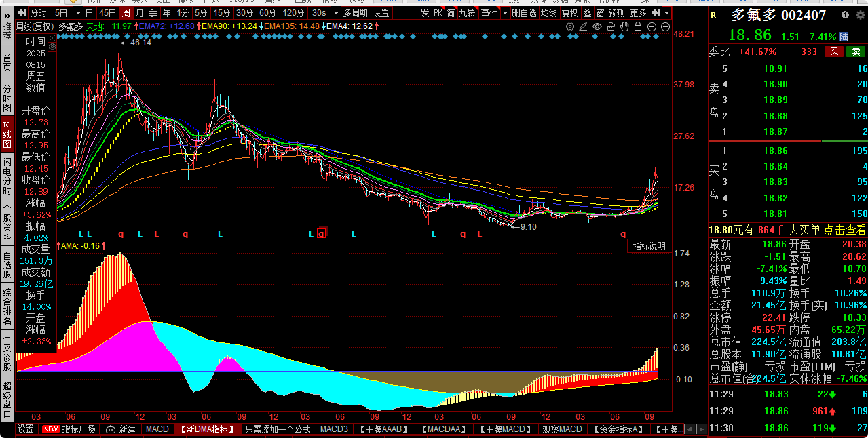Click the R badge beside stock name
The width and height of the screenshot is (868, 438).
point(713,15)
